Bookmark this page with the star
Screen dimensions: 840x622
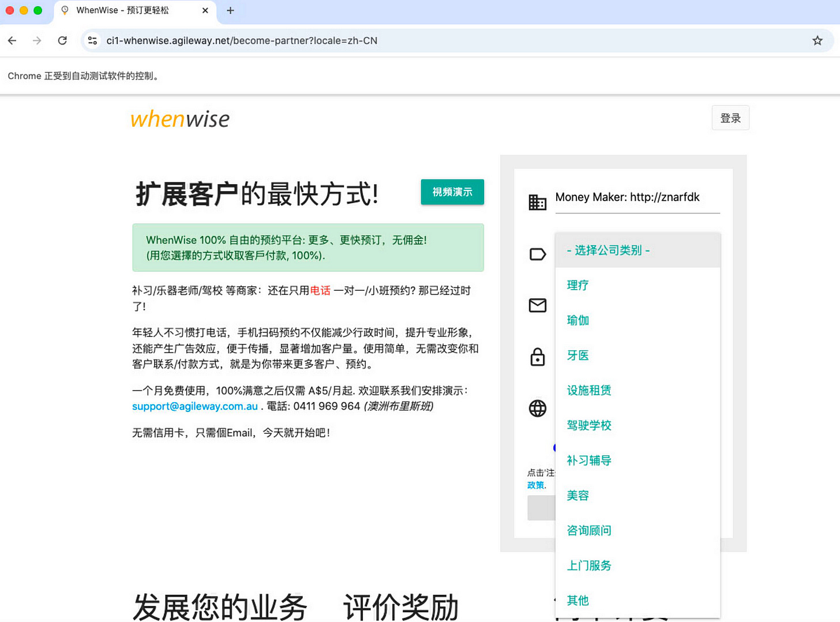(817, 40)
